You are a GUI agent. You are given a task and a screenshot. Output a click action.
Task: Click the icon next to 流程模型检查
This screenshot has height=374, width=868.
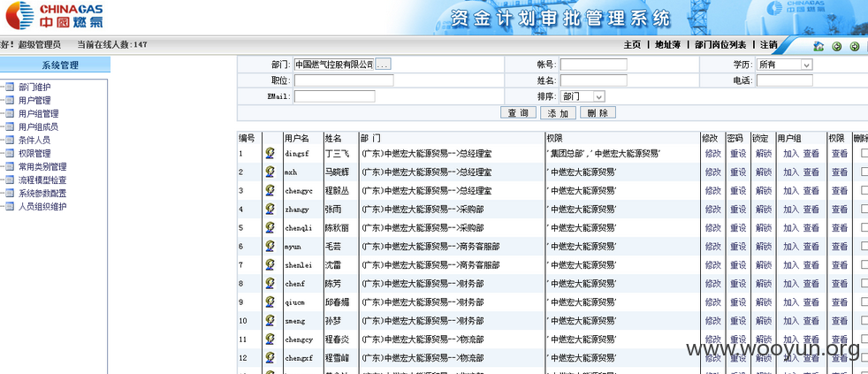tap(10, 179)
